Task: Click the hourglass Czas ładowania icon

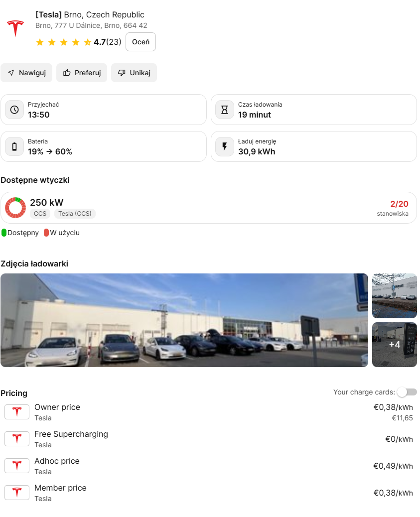Action: click(225, 110)
